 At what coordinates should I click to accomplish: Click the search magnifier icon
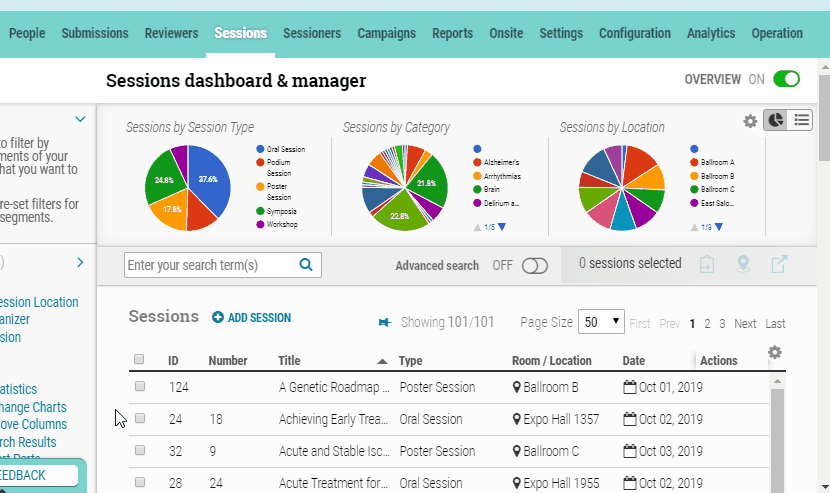tap(306, 264)
